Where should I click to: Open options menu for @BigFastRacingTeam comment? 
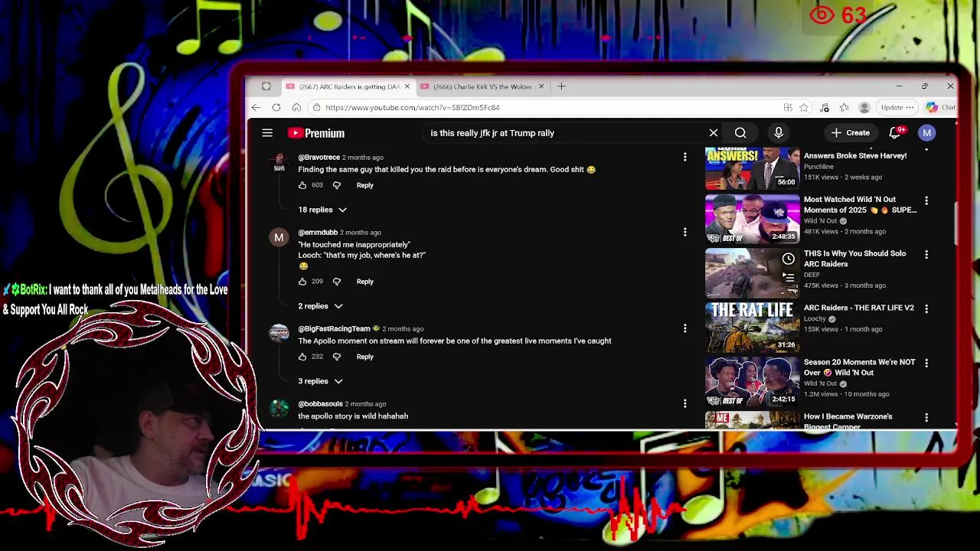pos(684,328)
